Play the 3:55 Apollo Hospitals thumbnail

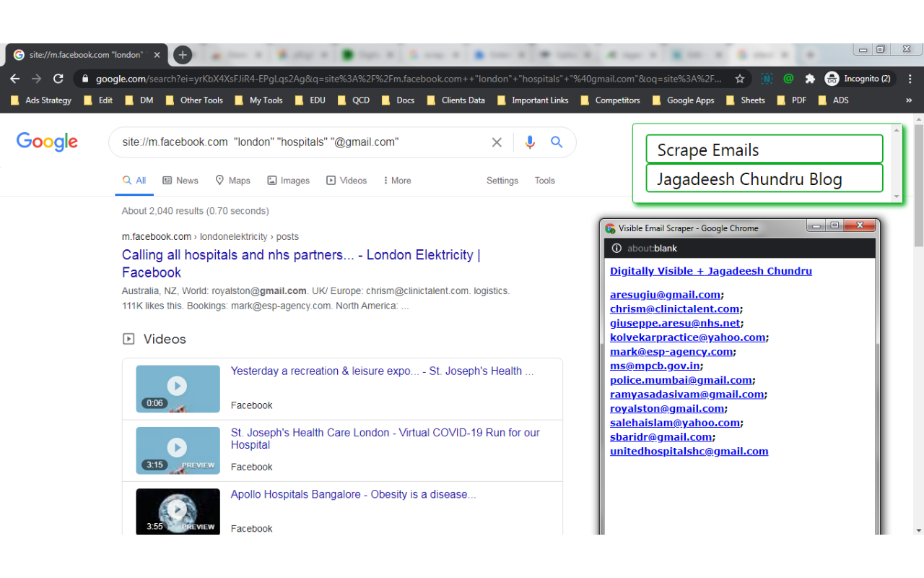[x=178, y=512]
